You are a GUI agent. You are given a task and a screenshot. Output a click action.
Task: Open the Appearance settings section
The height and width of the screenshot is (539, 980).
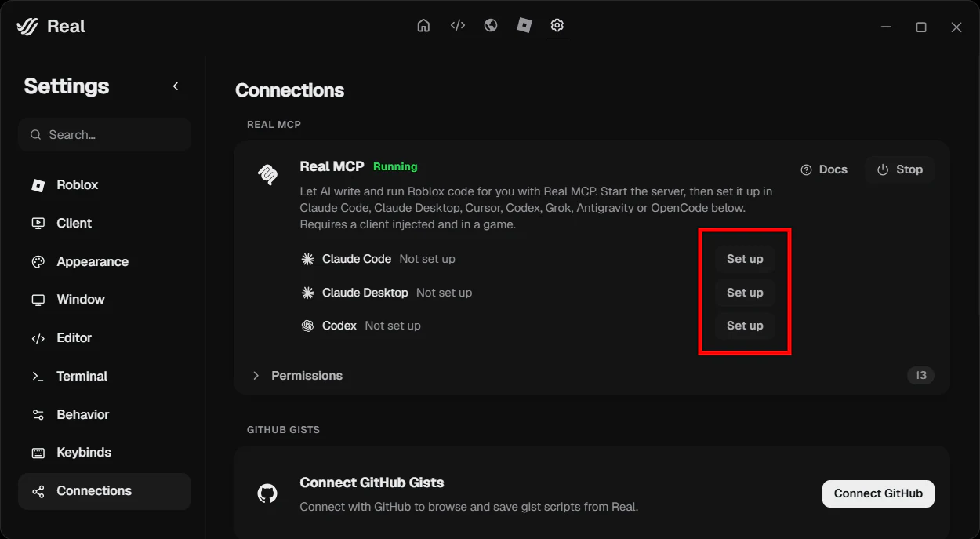(x=104, y=262)
